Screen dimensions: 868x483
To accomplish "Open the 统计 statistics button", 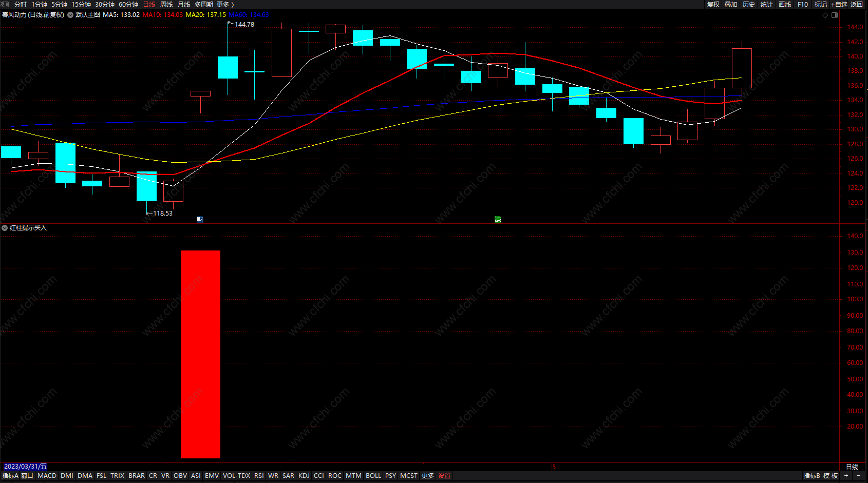I will click(767, 5).
